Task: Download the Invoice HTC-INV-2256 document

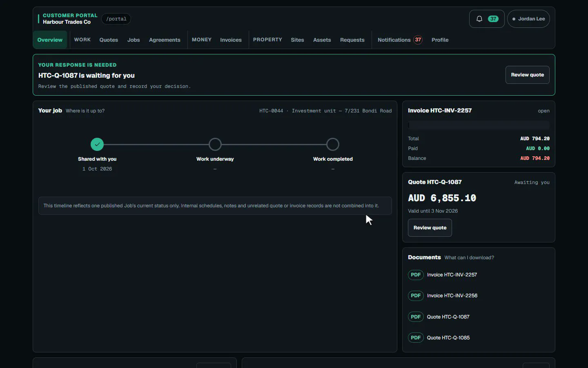Action: [452, 296]
